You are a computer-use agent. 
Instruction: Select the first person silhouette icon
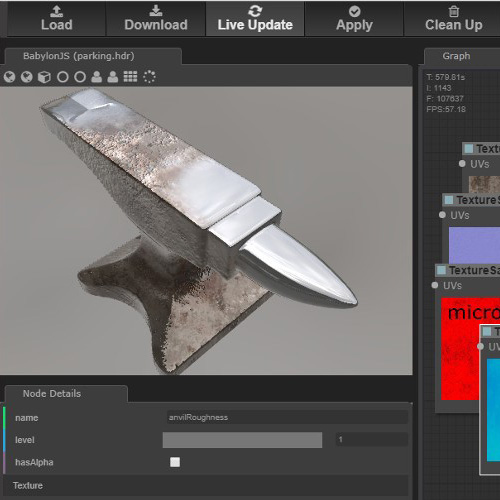tap(97, 77)
